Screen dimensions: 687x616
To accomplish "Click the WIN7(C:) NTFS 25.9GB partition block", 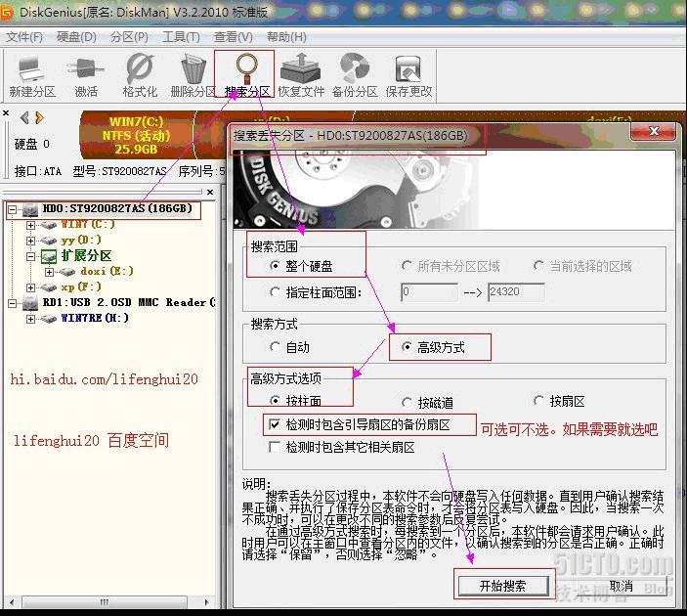I will click(136, 135).
